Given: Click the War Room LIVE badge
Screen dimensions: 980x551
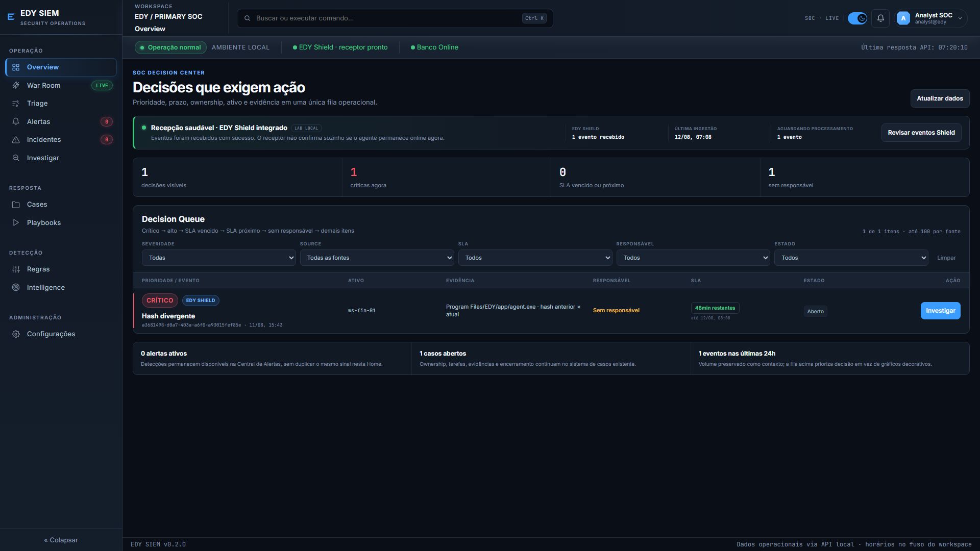Looking at the screenshot, I should coord(102,86).
